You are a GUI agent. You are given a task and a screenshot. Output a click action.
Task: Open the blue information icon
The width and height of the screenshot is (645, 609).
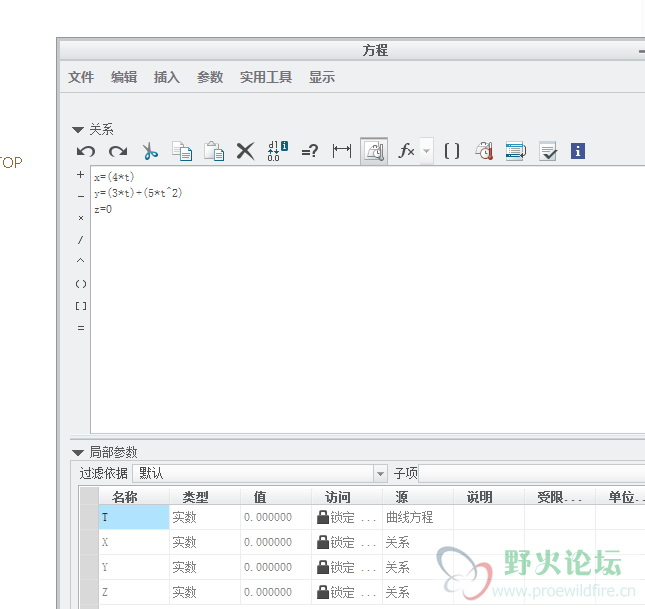tap(578, 151)
